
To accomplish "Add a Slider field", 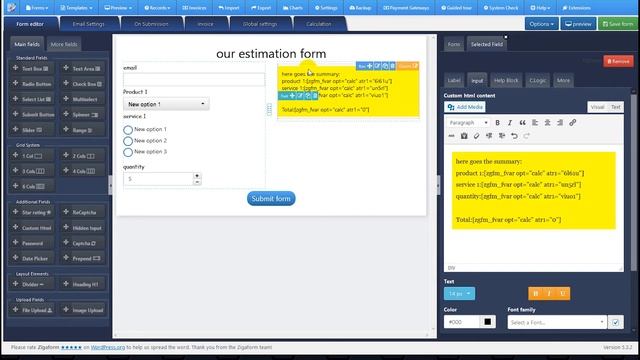I will point(32,130).
